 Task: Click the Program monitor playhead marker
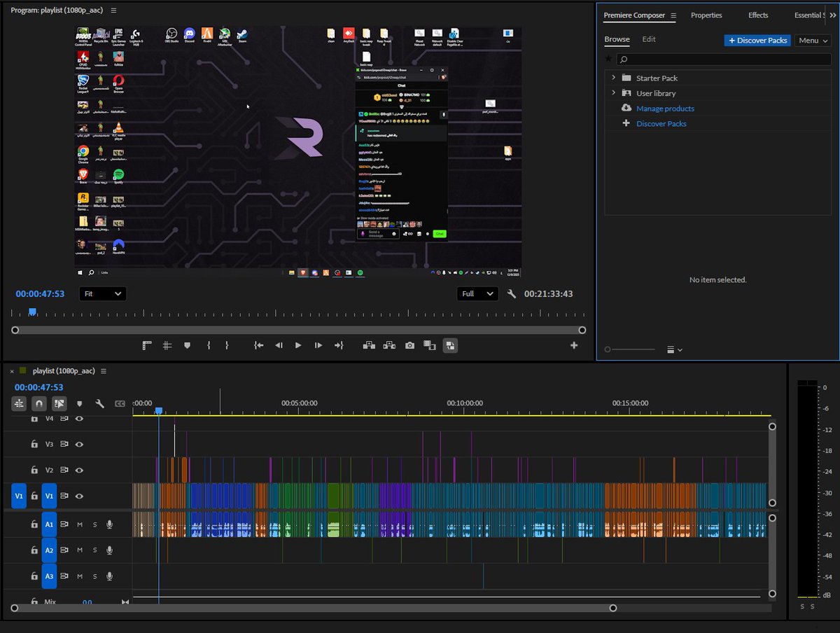click(x=32, y=312)
